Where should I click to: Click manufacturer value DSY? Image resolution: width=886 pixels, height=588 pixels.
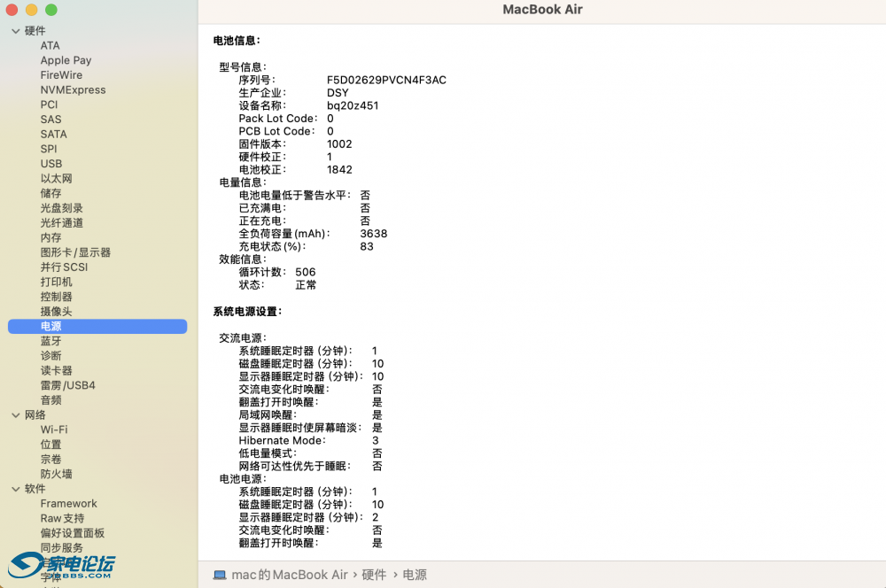point(338,93)
